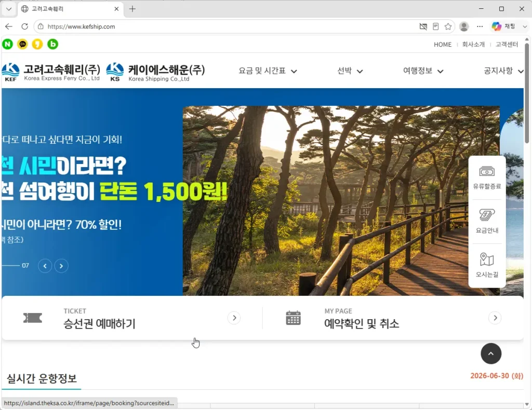View the site info lock icon

(x=41, y=26)
